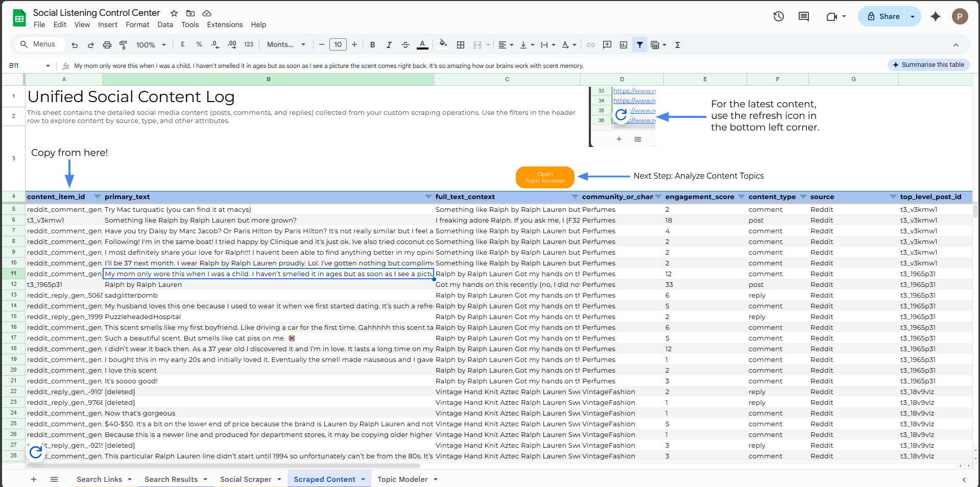Viewport: 980px width, 487px height.
Task: Open the Format menu
Action: point(137,25)
